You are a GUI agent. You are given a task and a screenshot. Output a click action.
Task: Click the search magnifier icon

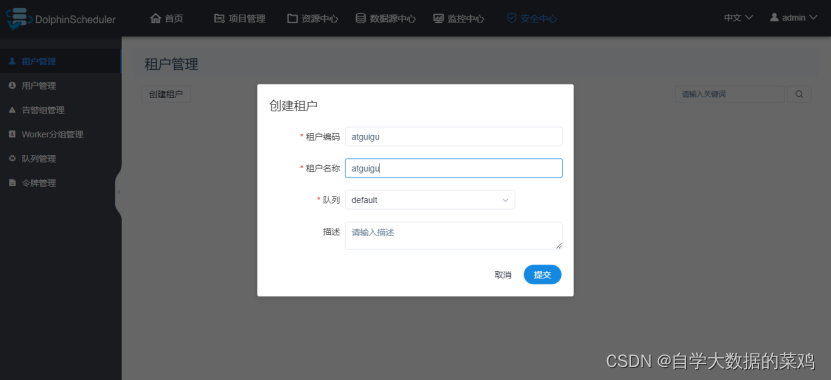[x=799, y=94]
